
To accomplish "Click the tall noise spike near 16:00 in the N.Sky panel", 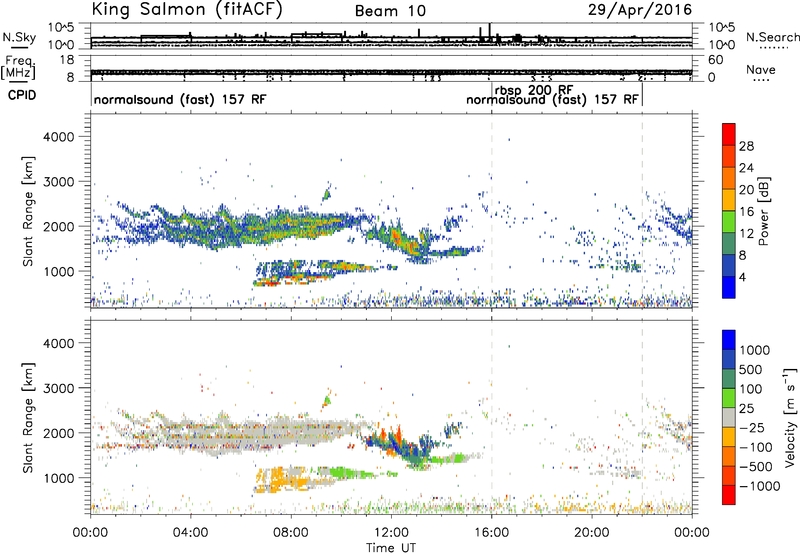I will point(490,33).
